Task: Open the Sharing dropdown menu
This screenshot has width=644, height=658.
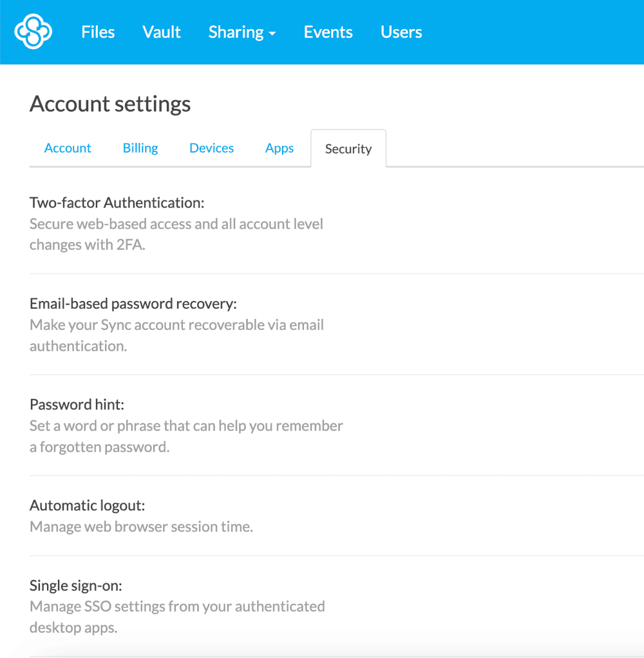Action: 242,32
